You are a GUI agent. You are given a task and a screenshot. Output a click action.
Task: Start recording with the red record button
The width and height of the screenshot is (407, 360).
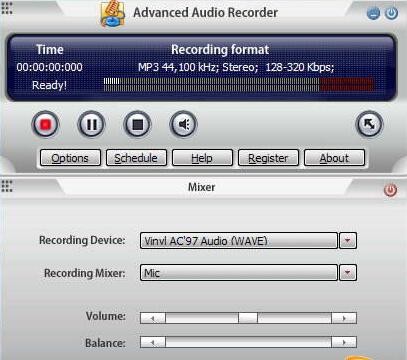(x=45, y=124)
